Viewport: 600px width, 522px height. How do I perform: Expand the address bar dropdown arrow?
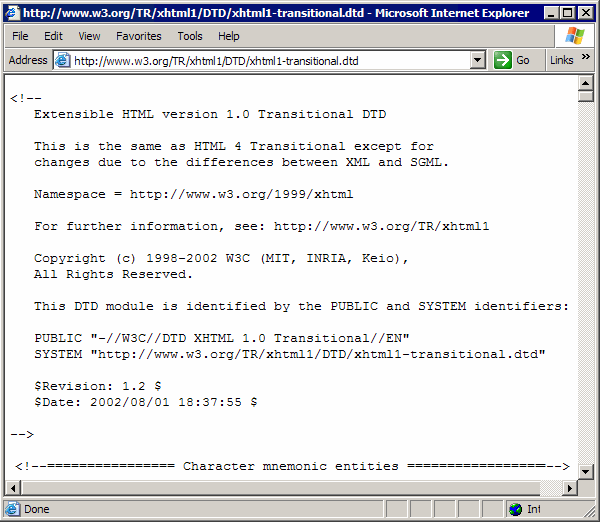pyautogui.click(x=477, y=60)
